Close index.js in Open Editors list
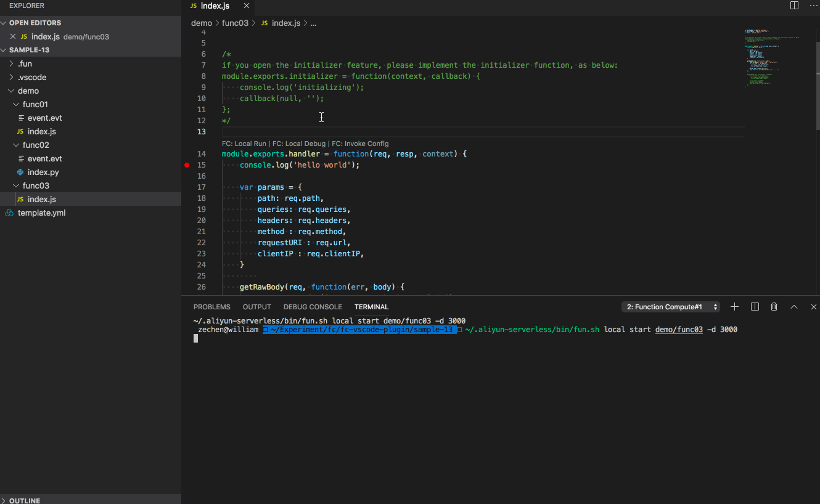Image resolution: width=820 pixels, height=504 pixels. (x=13, y=36)
